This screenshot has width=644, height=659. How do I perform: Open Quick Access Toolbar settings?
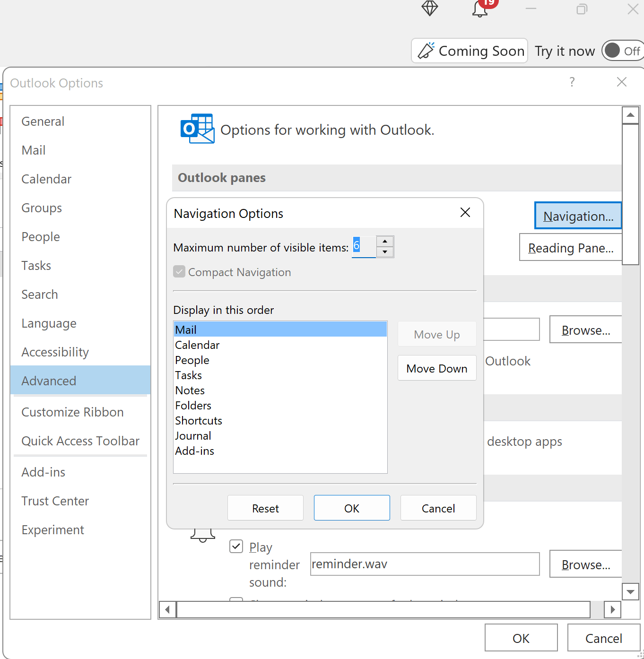80,441
